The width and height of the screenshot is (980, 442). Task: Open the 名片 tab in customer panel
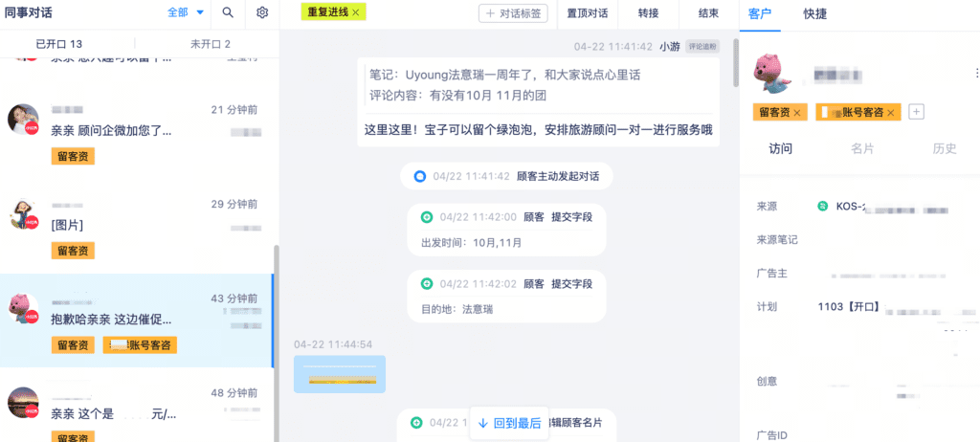click(862, 148)
